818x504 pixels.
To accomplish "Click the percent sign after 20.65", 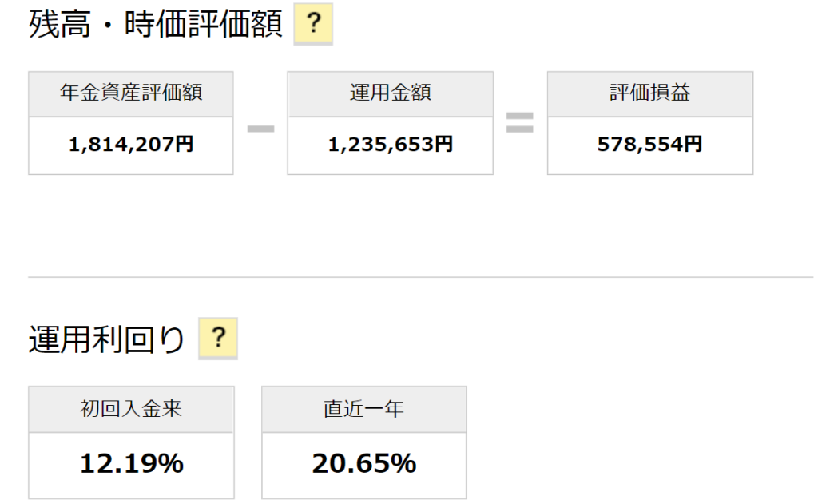I will [404, 463].
